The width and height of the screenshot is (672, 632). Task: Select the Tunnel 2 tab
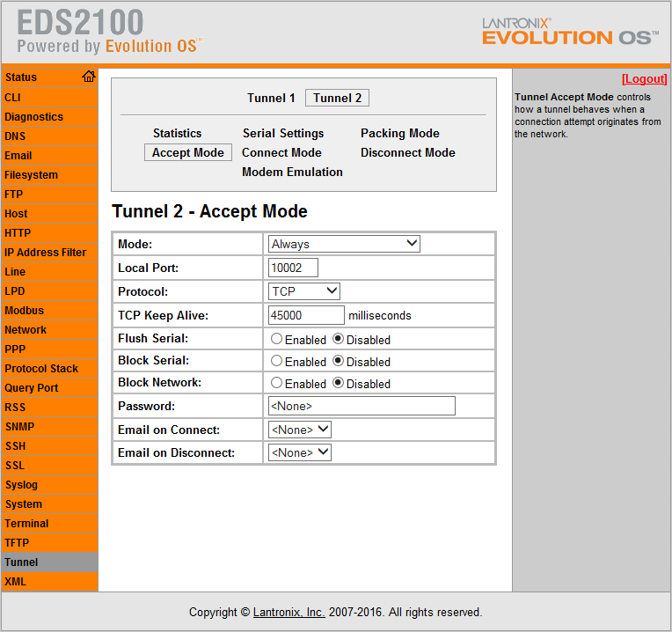(337, 98)
